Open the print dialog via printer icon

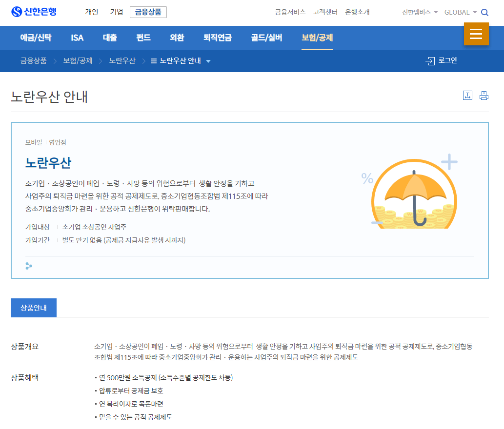coord(484,96)
